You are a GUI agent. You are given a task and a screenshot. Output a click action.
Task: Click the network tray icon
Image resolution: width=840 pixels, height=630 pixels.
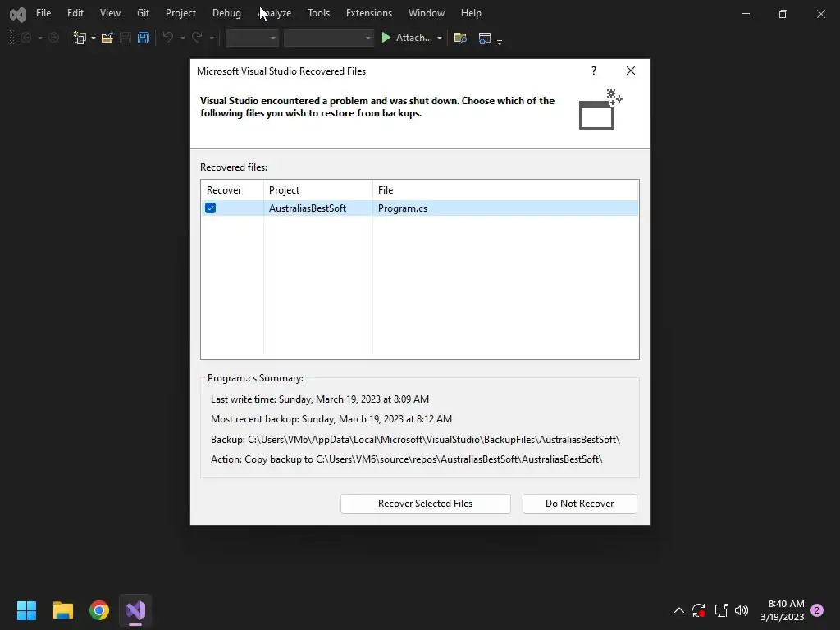(721, 610)
